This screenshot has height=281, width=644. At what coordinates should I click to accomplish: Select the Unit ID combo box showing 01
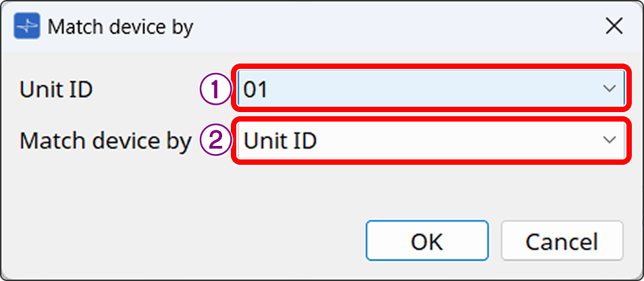(419, 89)
